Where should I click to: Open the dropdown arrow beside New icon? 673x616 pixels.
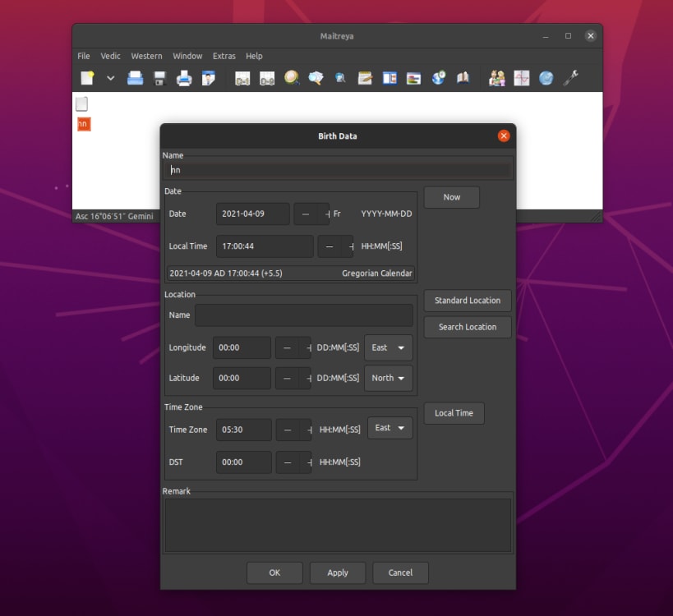110,78
